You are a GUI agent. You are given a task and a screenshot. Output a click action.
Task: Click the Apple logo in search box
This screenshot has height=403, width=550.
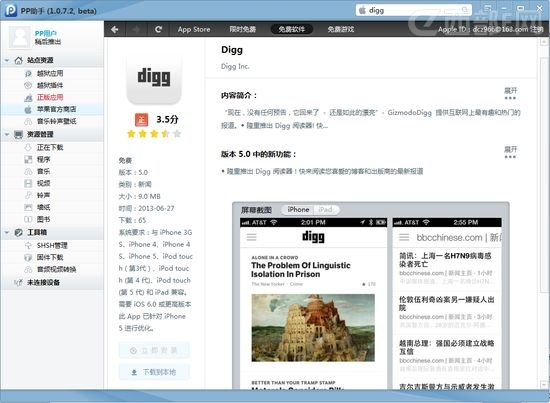point(362,10)
